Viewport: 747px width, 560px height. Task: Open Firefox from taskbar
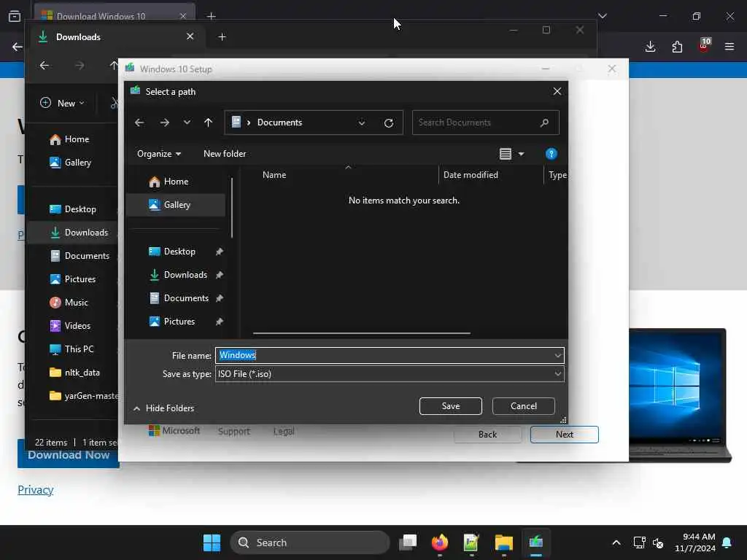click(x=440, y=542)
